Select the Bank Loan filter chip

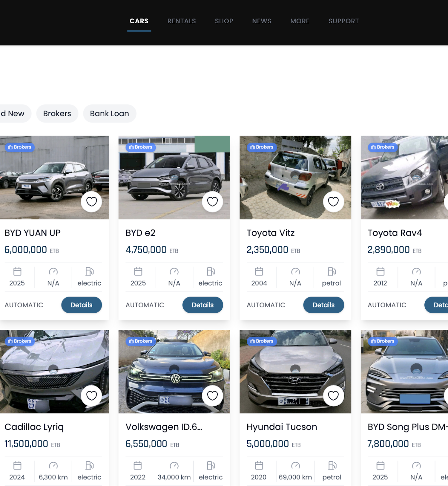pos(110,114)
